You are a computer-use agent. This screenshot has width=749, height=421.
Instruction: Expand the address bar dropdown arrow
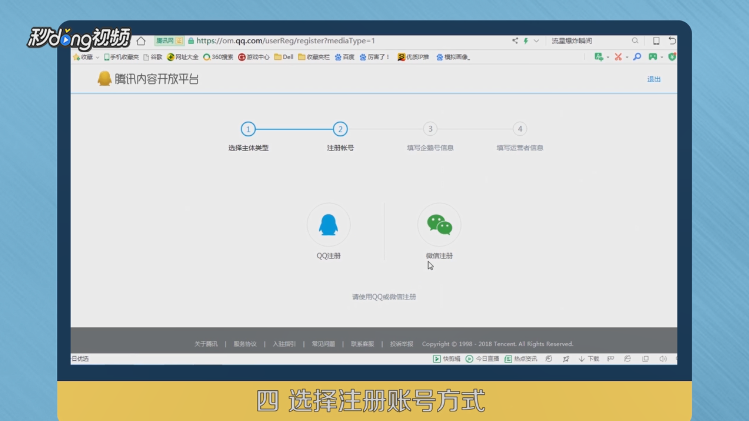coord(536,41)
